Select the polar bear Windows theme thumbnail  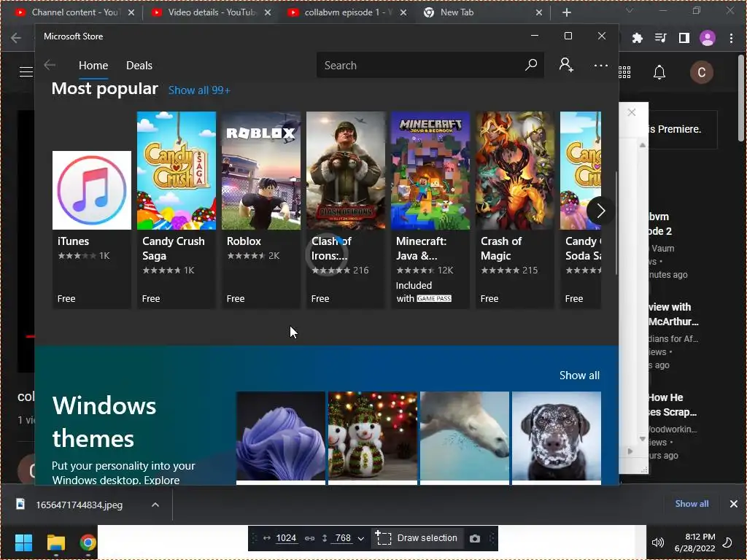click(x=465, y=437)
